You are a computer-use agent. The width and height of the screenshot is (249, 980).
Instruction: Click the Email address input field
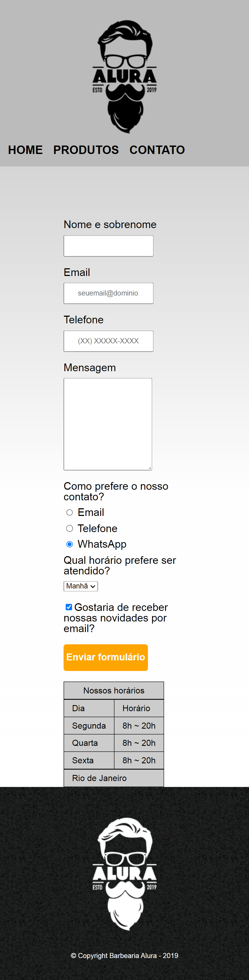coord(109,293)
